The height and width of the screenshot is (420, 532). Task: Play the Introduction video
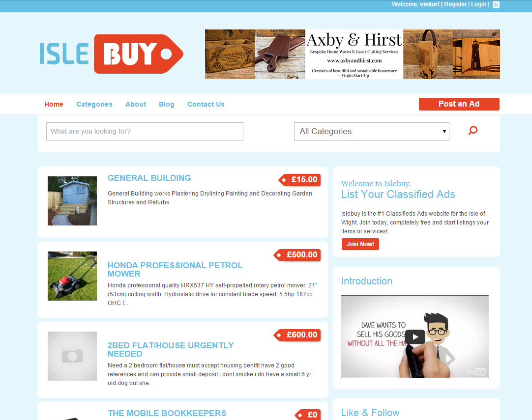click(x=415, y=337)
